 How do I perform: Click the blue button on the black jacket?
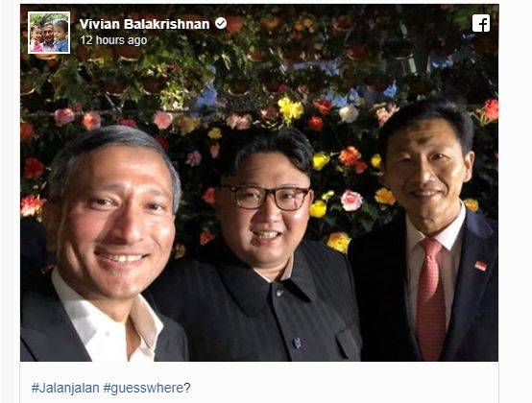pos(297,343)
